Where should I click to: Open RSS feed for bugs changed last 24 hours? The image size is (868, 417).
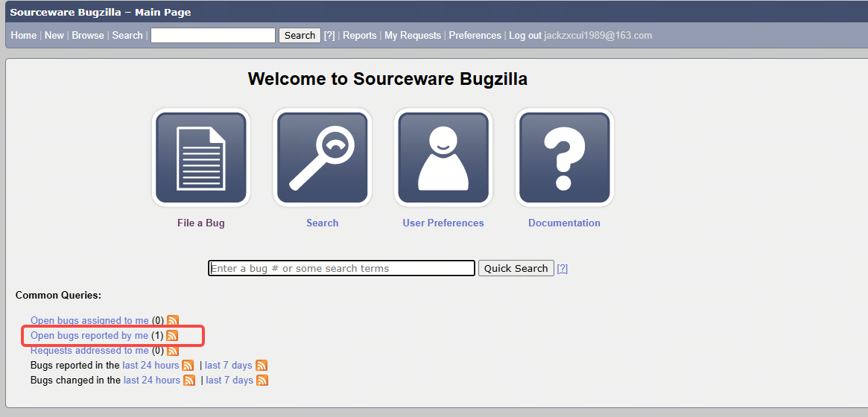point(189,380)
